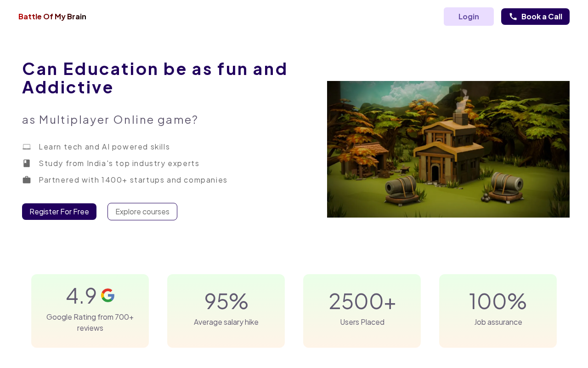Click the game village hero image
The width and height of the screenshot is (588, 368).
[x=448, y=149]
